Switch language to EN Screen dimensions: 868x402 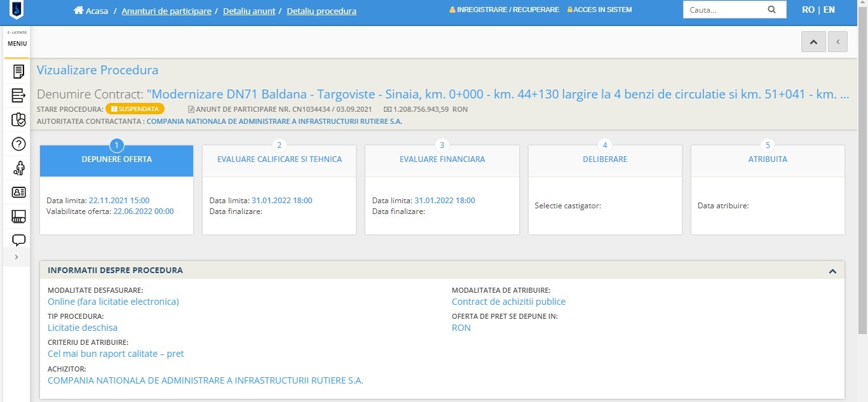click(x=829, y=10)
